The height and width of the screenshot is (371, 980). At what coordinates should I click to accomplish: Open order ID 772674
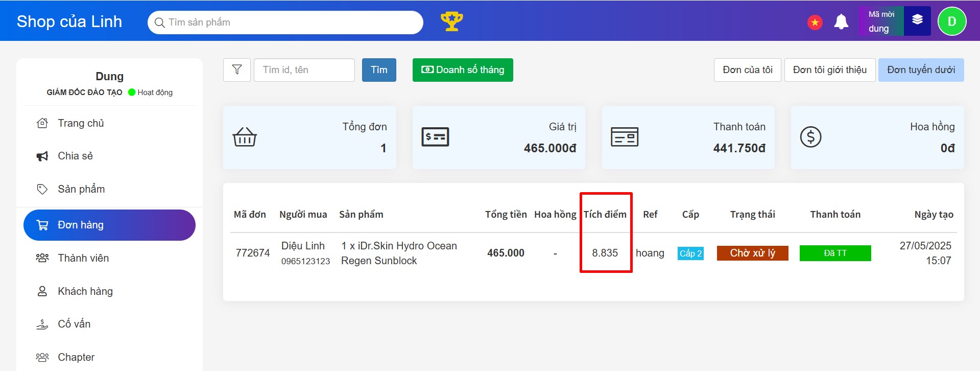click(x=253, y=253)
